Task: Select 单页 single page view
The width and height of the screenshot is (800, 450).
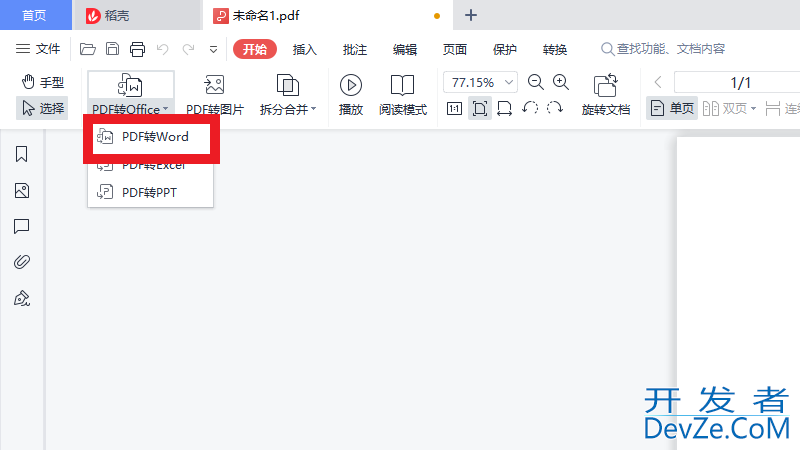Action: [x=672, y=108]
